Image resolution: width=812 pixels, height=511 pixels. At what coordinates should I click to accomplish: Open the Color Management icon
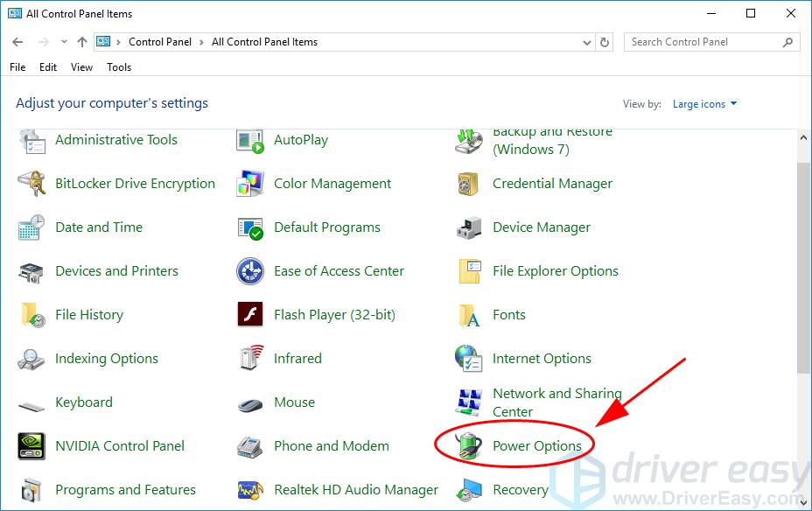(250, 183)
